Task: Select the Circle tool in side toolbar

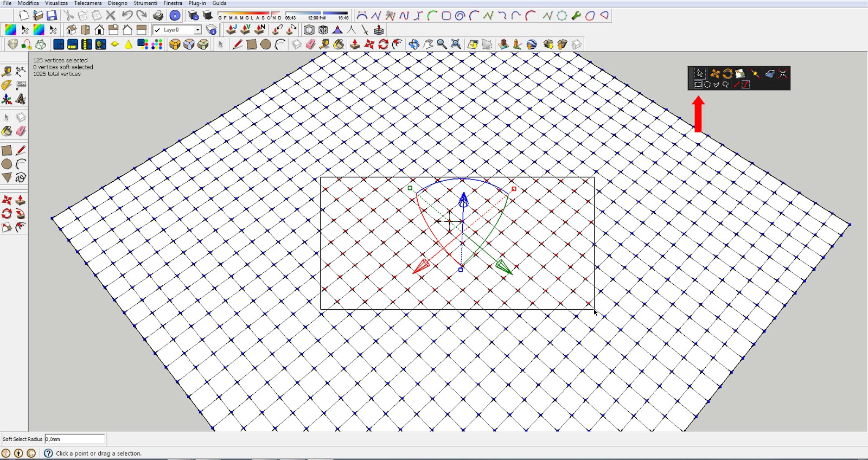Action: pyautogui.click(x=7, y=164)
